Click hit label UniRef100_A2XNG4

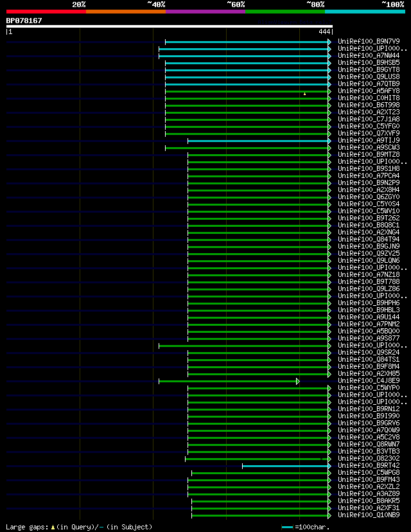pyautogui.click(x=369, y=233)
